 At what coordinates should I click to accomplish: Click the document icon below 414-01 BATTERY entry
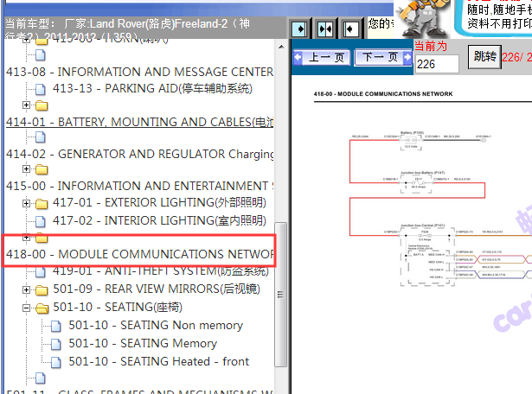click(x=41, y=137)
